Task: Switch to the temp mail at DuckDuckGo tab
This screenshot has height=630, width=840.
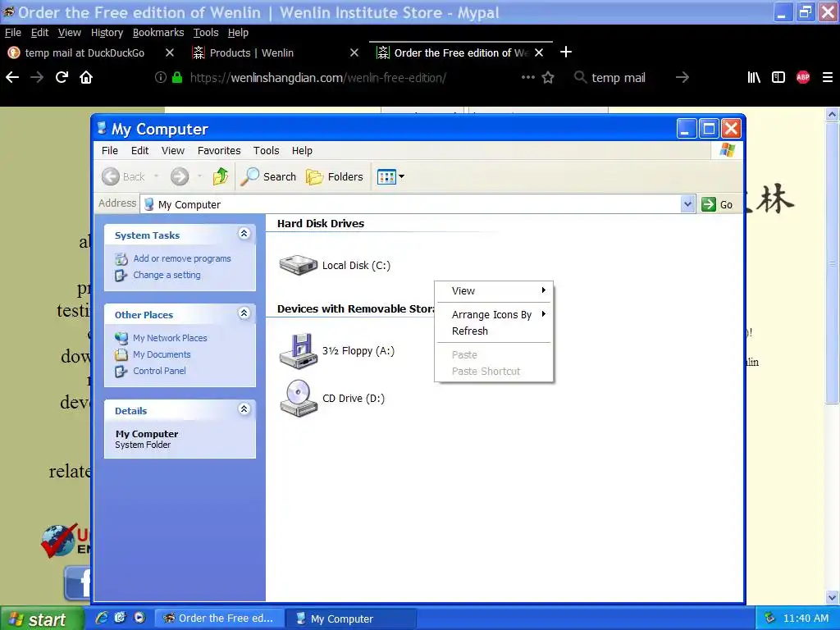Action: pos(84,52)
